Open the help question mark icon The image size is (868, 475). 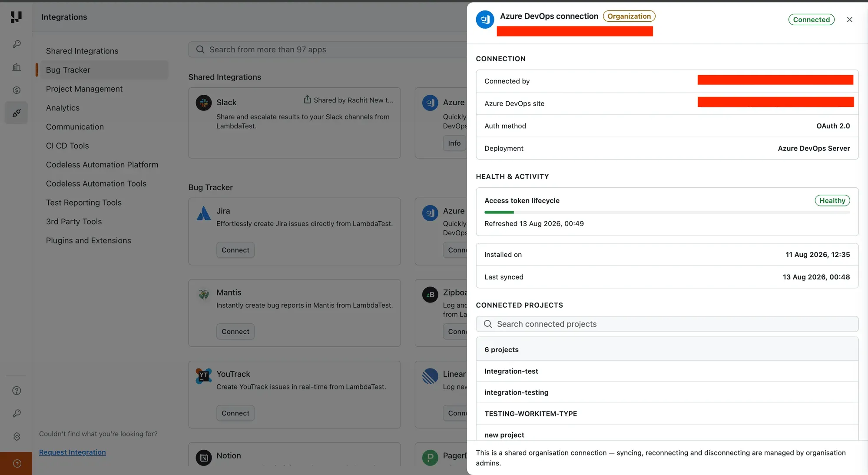[17, 391]
